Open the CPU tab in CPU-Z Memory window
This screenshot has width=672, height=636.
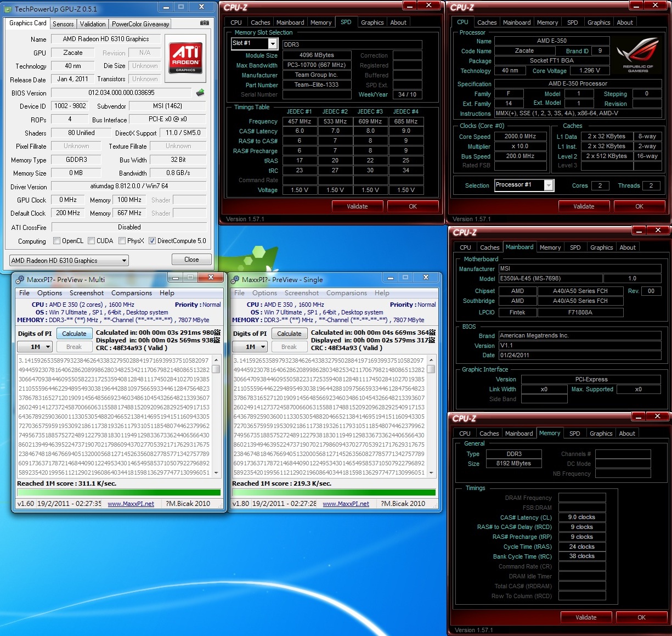465,434
